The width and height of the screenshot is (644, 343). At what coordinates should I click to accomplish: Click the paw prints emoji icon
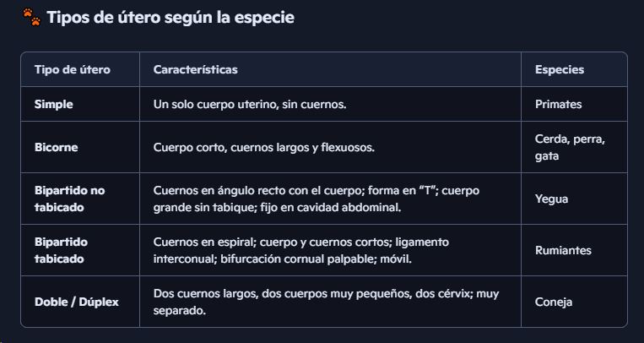pos(30,18)
